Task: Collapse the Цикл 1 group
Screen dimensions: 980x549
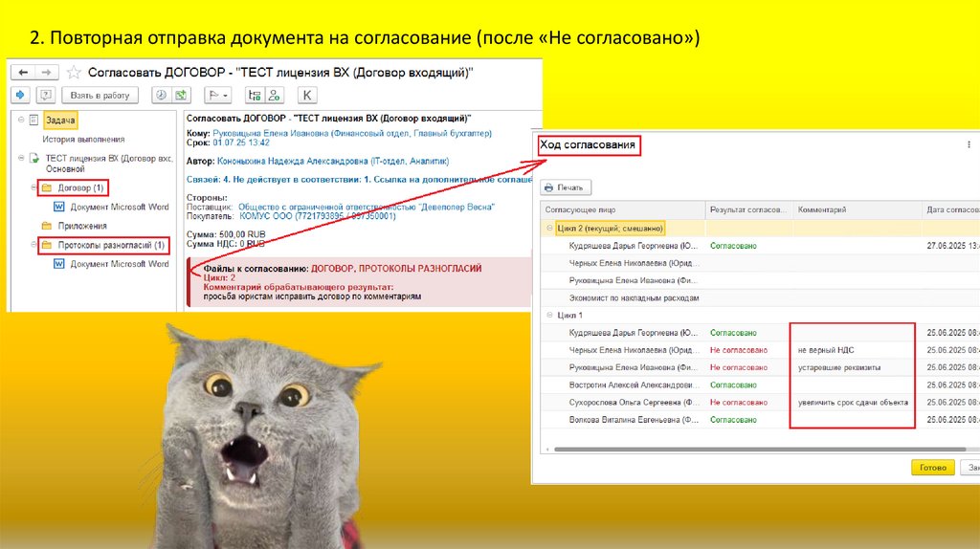Action: point(549,315)
